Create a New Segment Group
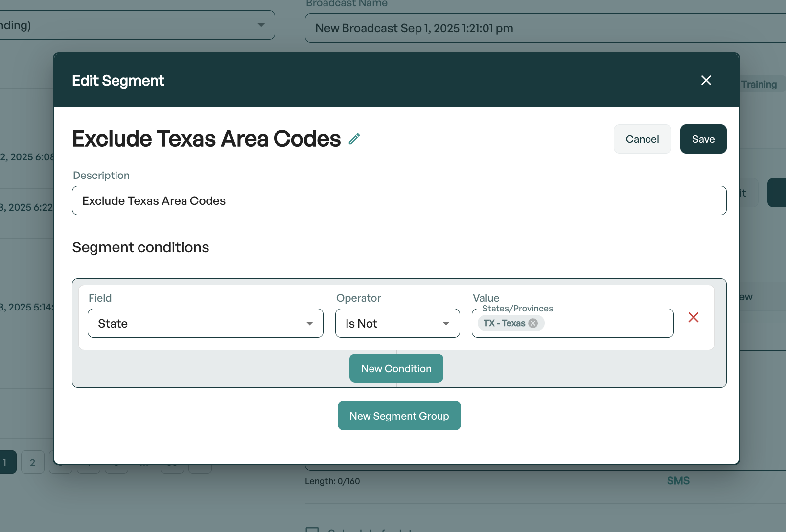 click(399, 416)
